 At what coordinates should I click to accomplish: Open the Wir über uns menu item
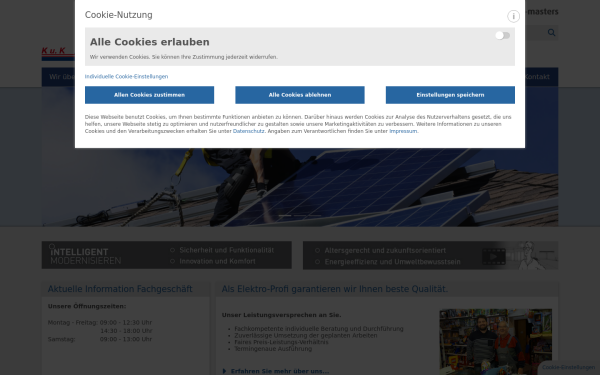(x=62, y=77)
